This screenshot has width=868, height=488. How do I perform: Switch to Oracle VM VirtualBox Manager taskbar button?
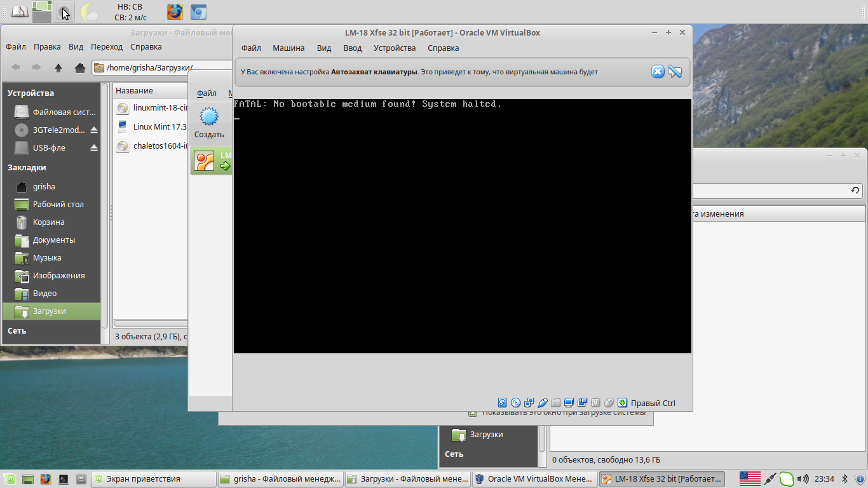[x=534, y=478]
